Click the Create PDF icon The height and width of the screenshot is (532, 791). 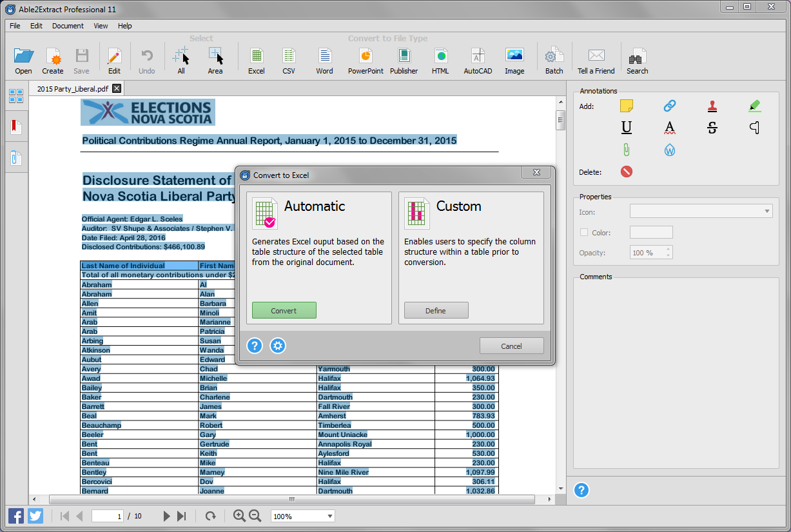coord(53,56)
